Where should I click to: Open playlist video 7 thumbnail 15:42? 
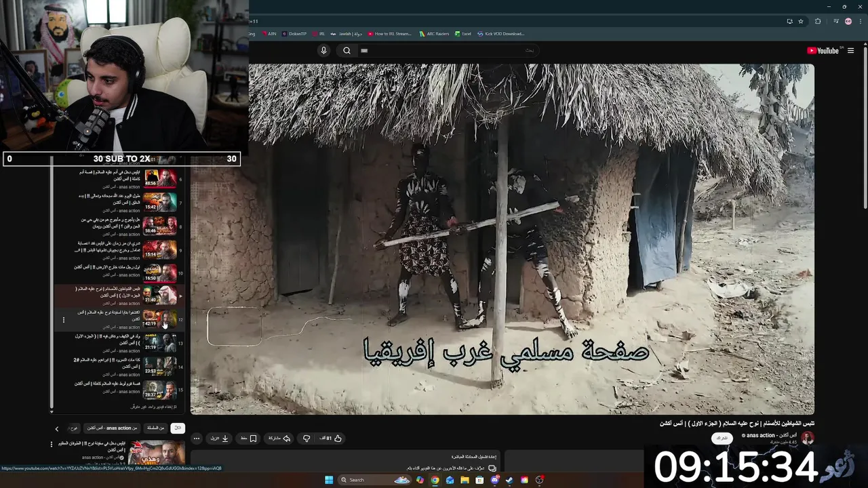pyautogui.click(x=161, y=203)
